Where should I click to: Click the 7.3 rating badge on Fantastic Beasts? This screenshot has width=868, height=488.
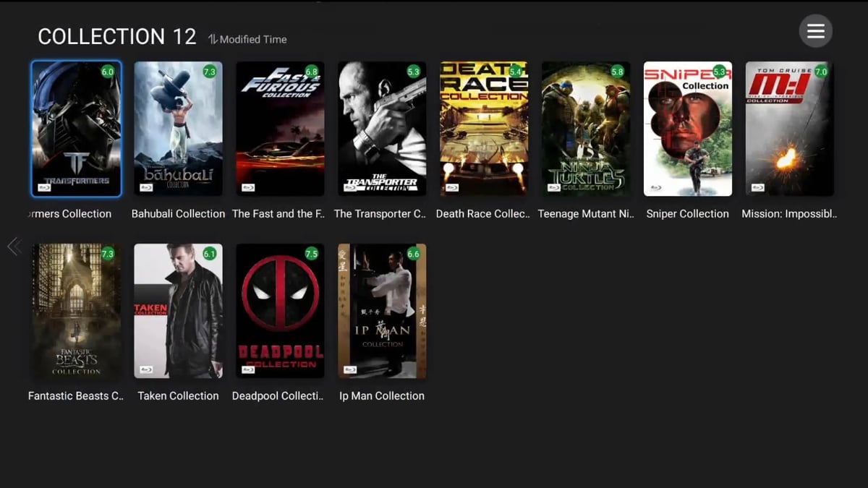[108, 254]
